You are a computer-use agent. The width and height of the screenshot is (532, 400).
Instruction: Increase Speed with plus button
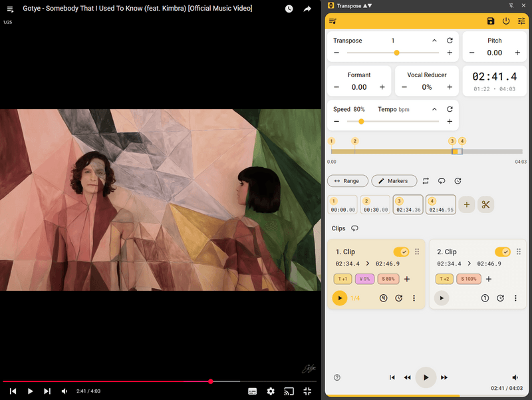[x=450, y=121]
